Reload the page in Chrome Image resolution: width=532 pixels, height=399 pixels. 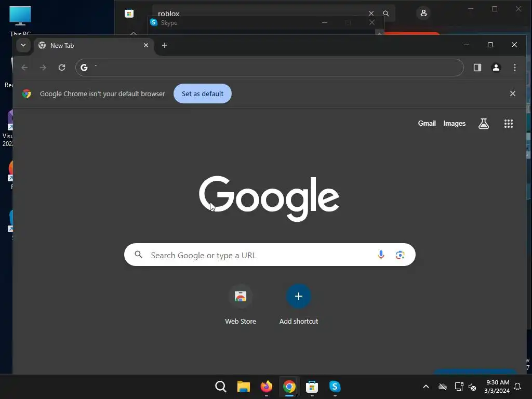click(x=62, y=68)
